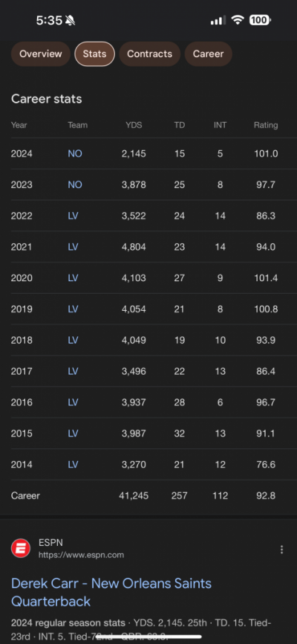Tap the cellular signal bars icon
The width and height of the screenshot is (297, 644).
218,20
